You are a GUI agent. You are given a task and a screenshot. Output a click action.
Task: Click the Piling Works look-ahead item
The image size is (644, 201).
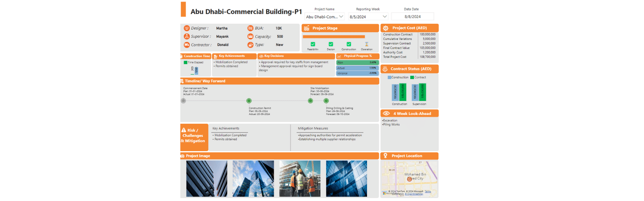tap(391, 125)
